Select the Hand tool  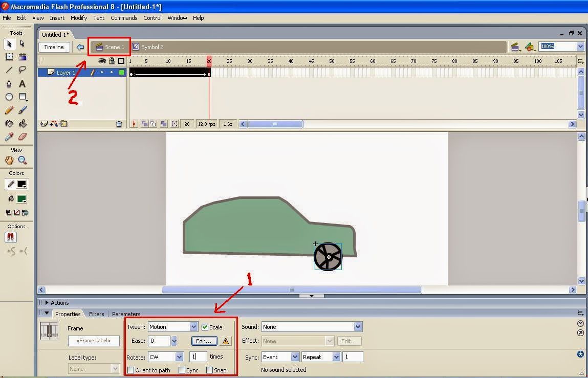tap(9, 161)
